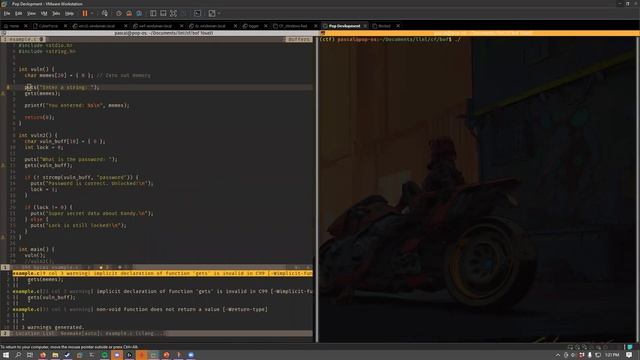Screen dimensions: 640x360
Task: Open the Windows Start menu
Action: point(6,355)
